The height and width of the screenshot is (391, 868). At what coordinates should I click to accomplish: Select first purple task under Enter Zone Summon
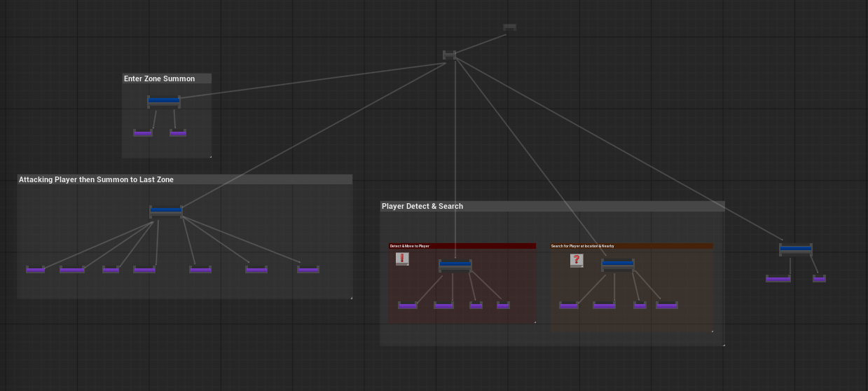(143, 132)
